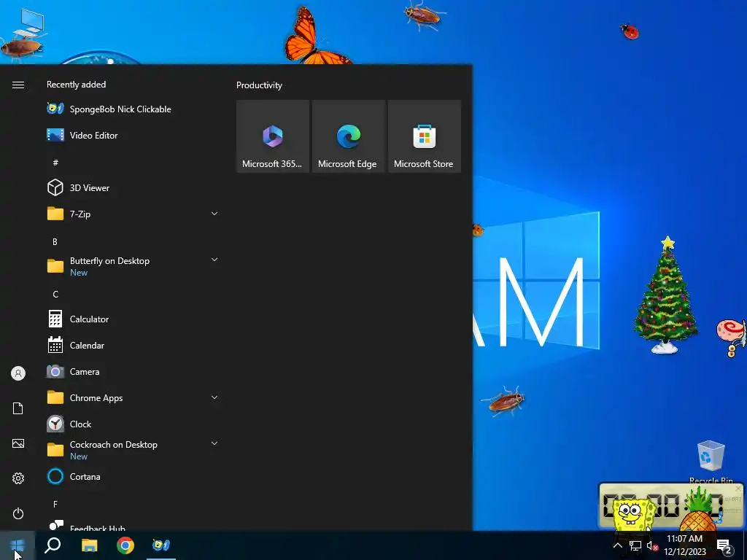Open the notification center
This screenshot has height=560, width=747.
click(x=724, y=547)
